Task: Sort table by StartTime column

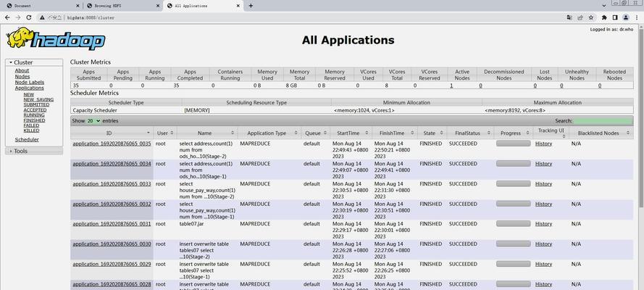Action: click(x=351, y=133)
